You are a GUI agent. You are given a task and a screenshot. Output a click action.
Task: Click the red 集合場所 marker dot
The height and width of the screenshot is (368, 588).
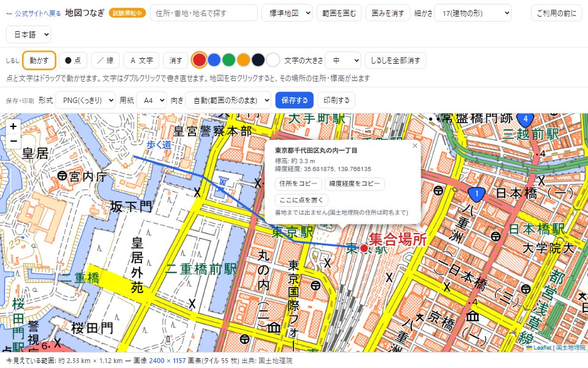pyautogui.click(x=364, y=248)
